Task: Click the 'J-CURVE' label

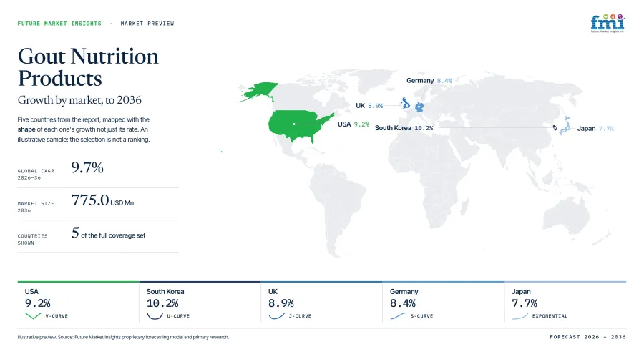Action: [x=301, y=316]
